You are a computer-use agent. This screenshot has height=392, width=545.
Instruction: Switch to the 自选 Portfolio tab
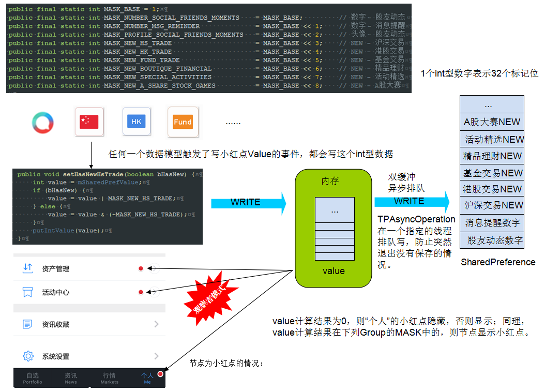point(33,378)
